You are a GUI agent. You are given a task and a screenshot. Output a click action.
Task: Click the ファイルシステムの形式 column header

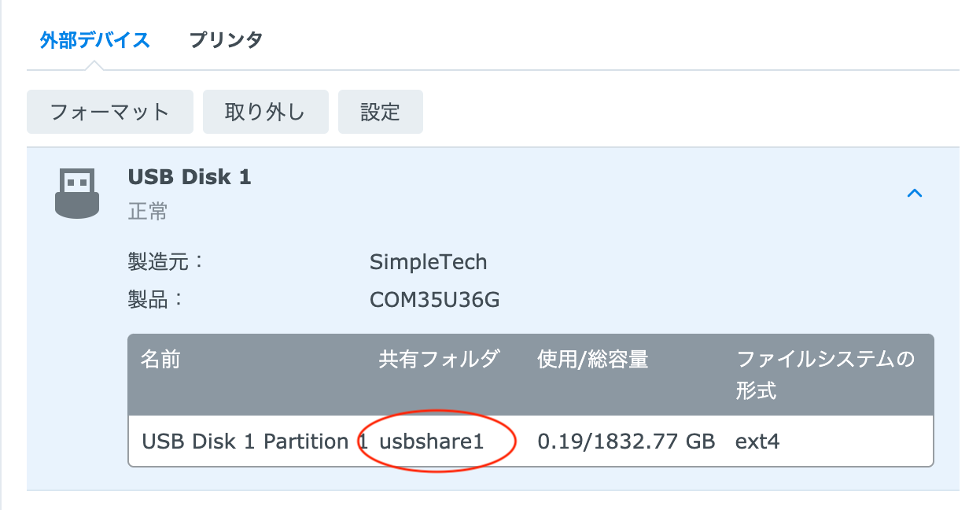coord(826,375)
